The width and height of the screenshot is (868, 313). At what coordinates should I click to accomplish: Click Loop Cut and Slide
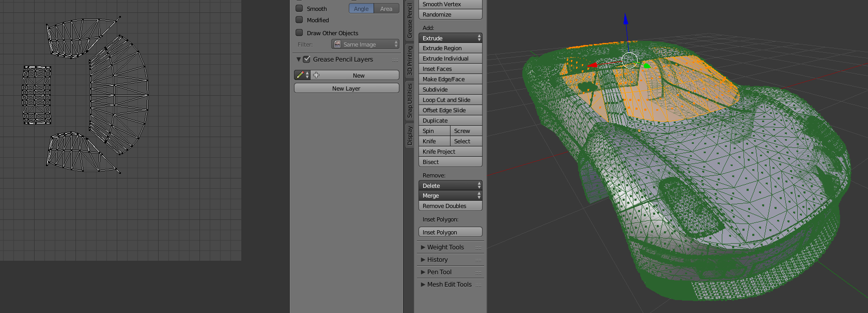(x=450, y=100)
